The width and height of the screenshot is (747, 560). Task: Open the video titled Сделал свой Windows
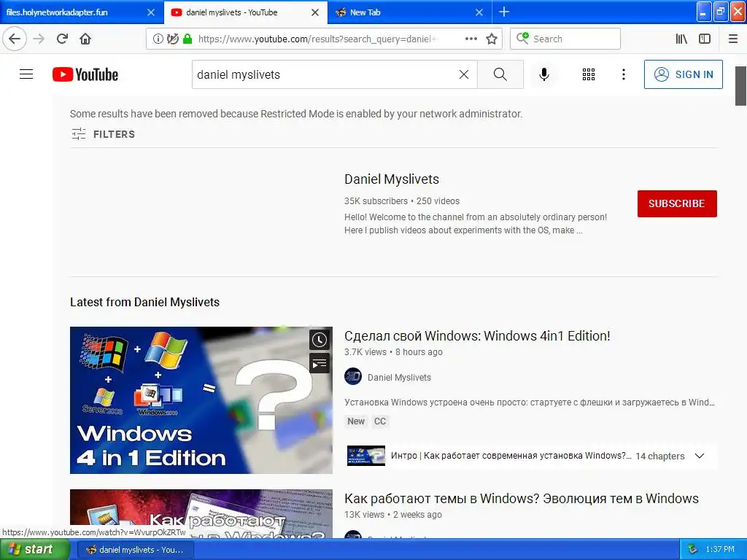(x=477, y=335)
